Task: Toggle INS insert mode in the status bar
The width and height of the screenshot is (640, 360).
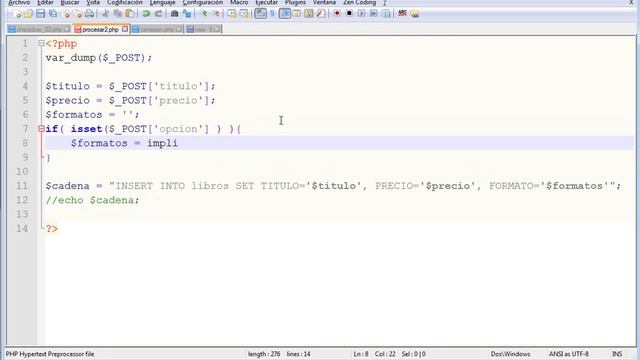Action: click(617, 354)
